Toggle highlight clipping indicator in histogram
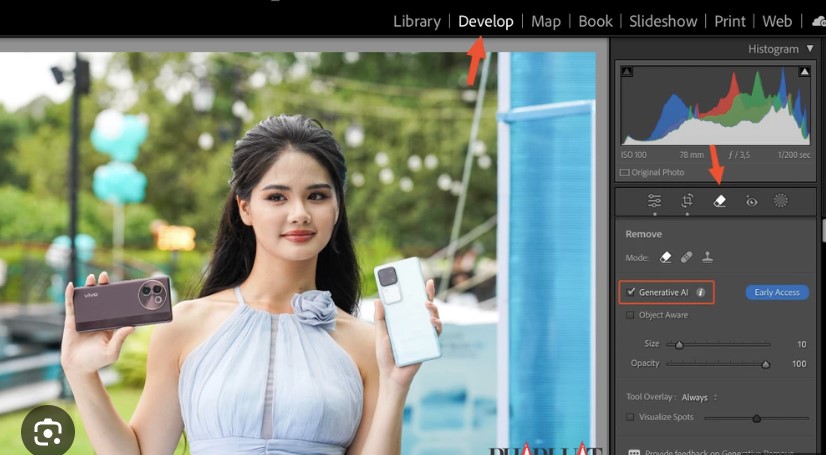The width and height of the screenshot is (826, 455). [x=804, y=71]
